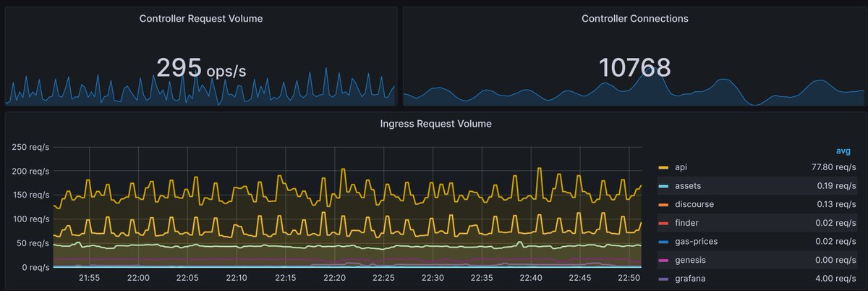Screen dimensions: 868x291
Task: Toggle the genesis series in legend
Action: (x=689, y=261)
